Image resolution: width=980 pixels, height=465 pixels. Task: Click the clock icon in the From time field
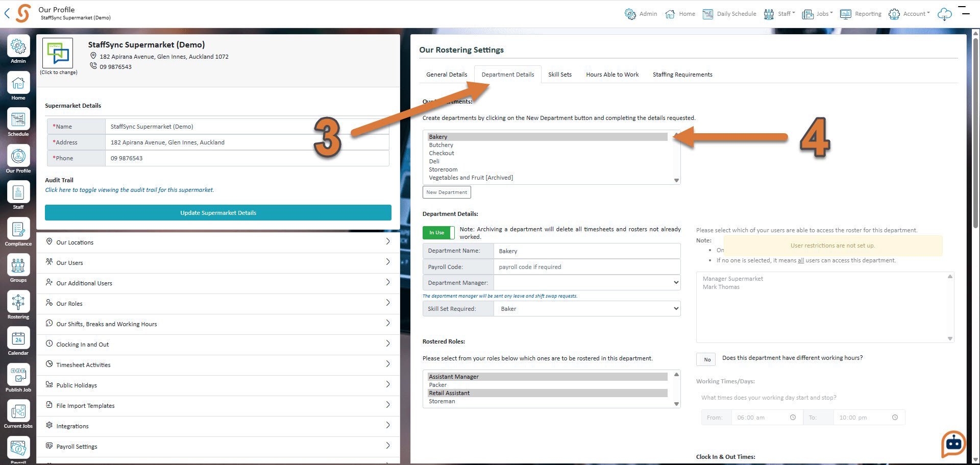click(793, 418)
